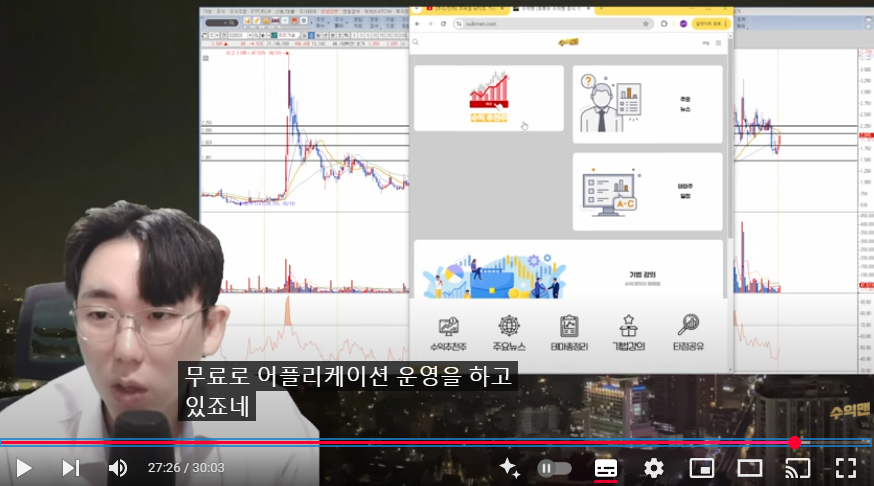Enable theater mode view

750,468
